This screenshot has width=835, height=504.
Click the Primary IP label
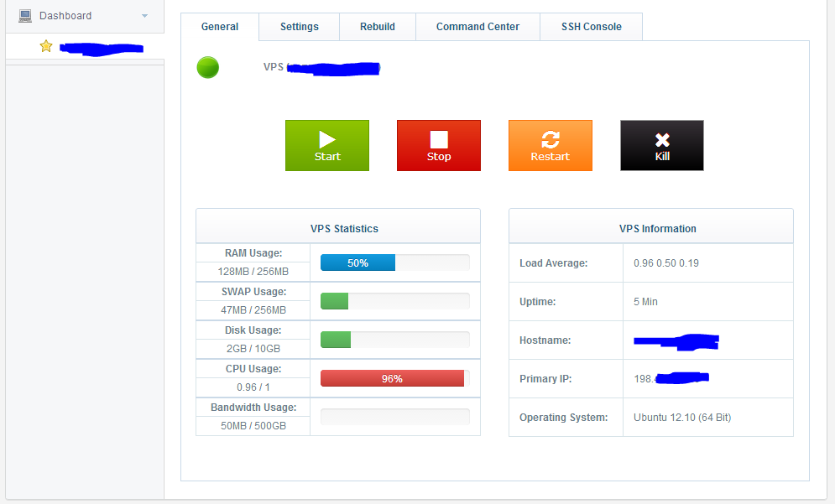point(545,379)
